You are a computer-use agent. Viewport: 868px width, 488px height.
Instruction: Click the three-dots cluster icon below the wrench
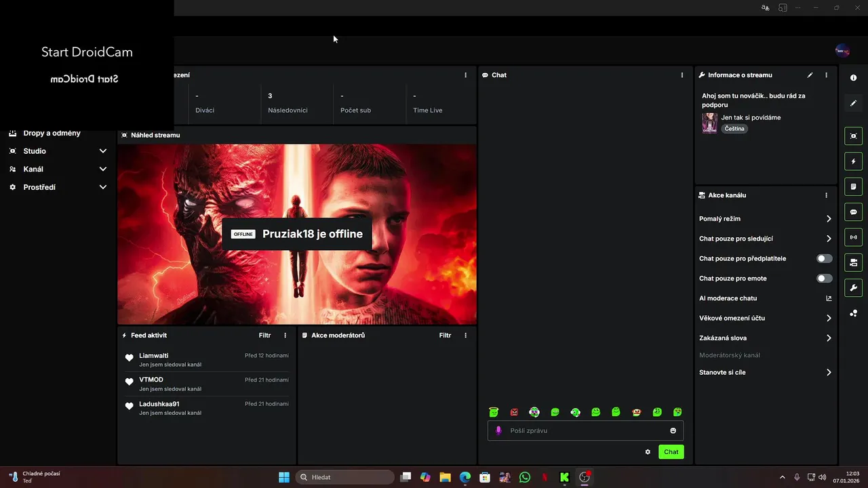[x=853, y=313]
